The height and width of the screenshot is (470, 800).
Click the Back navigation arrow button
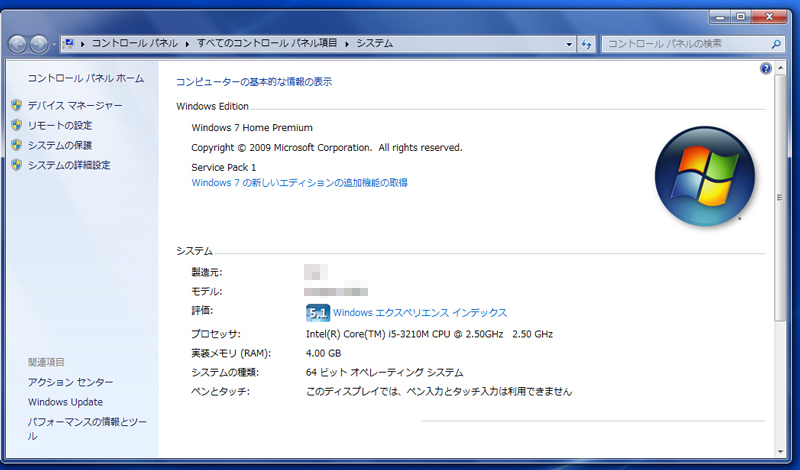coord(17,44)
